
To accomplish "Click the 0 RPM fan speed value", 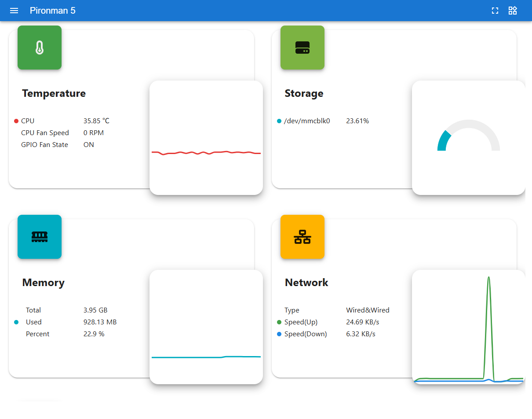I will pos(94,132).
